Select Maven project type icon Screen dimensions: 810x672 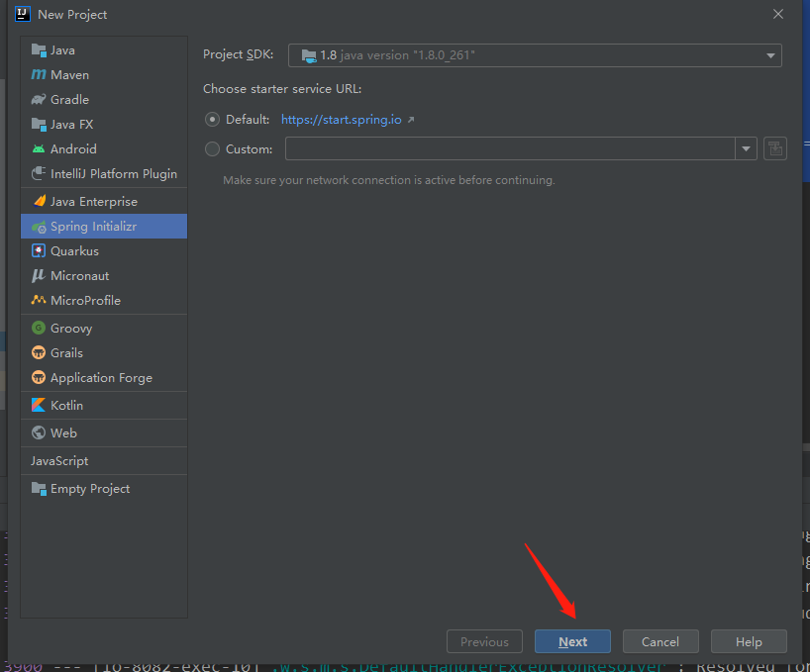click(39, 75)
